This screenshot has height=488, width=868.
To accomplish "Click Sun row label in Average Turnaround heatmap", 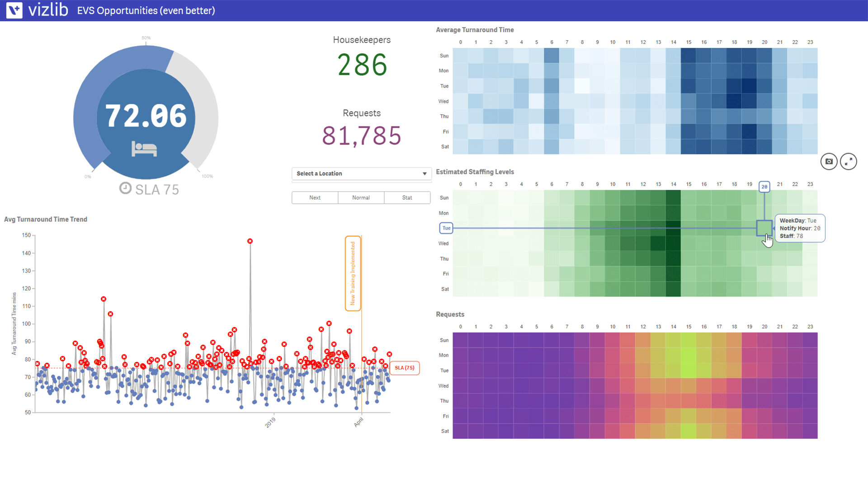I will tap(444, 56).
